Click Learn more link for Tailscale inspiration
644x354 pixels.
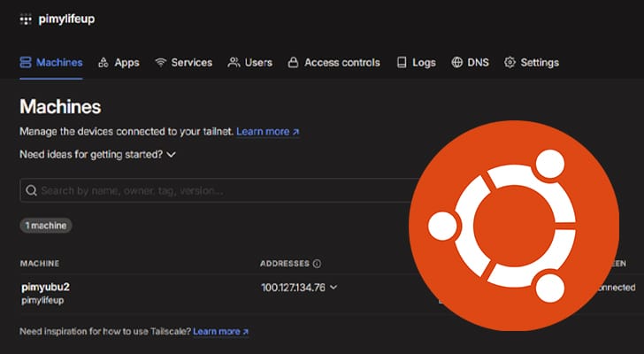click(221, 331)
